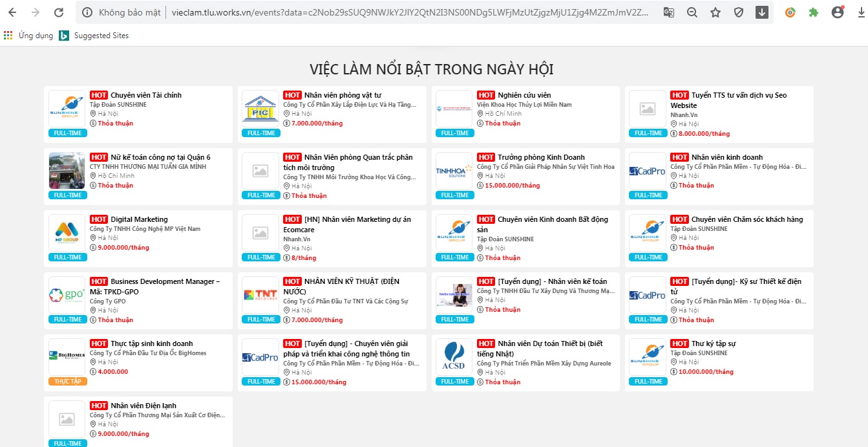Click the zoom magnifier icon in address bar
The height and width of the screenshot is (447, 868).
692,12
